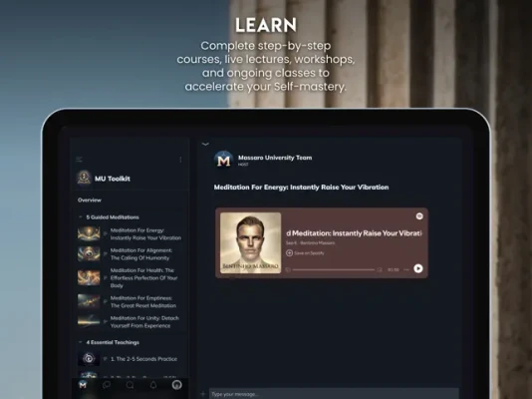Open more options dots in the Spotify player
The image size is (532, 399).
(x=406, y=269)
